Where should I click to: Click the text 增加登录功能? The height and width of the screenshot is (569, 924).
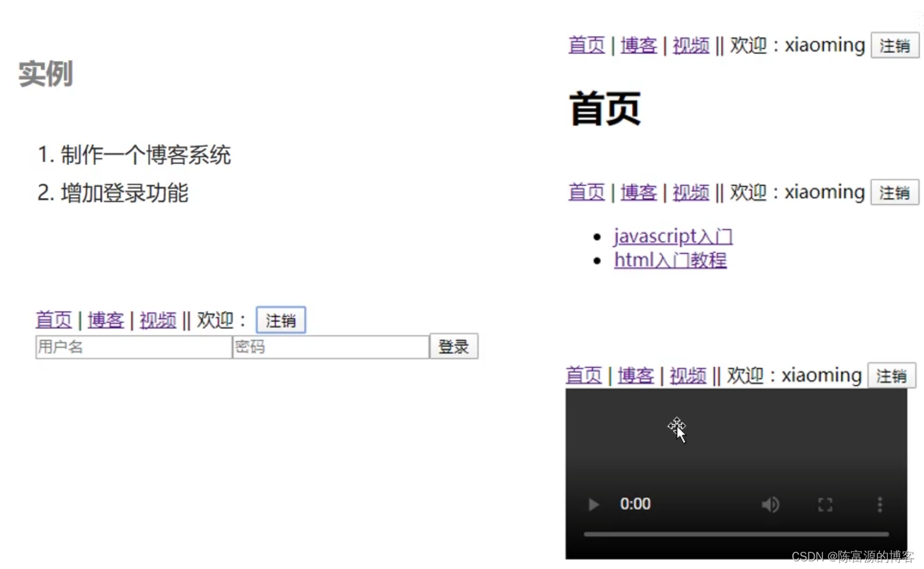(x=125, y=193)
